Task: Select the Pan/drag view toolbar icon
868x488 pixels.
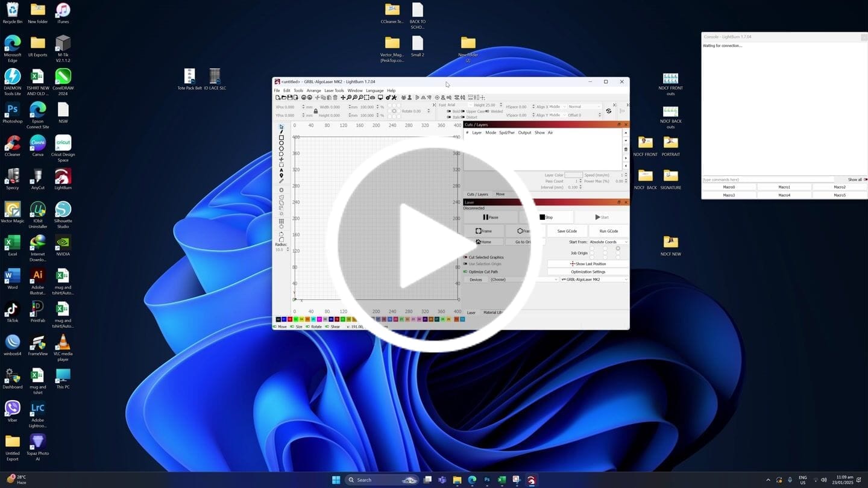Action: coord(343,98)
